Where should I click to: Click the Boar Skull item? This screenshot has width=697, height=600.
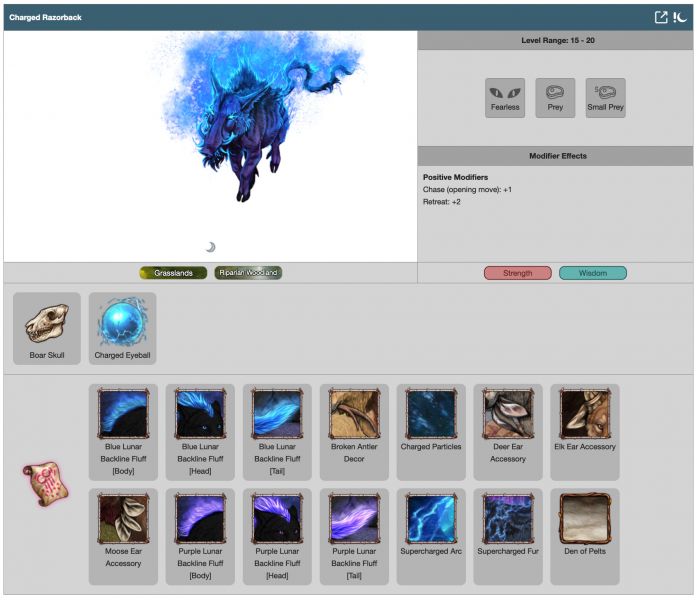click(x=47, y=328)
